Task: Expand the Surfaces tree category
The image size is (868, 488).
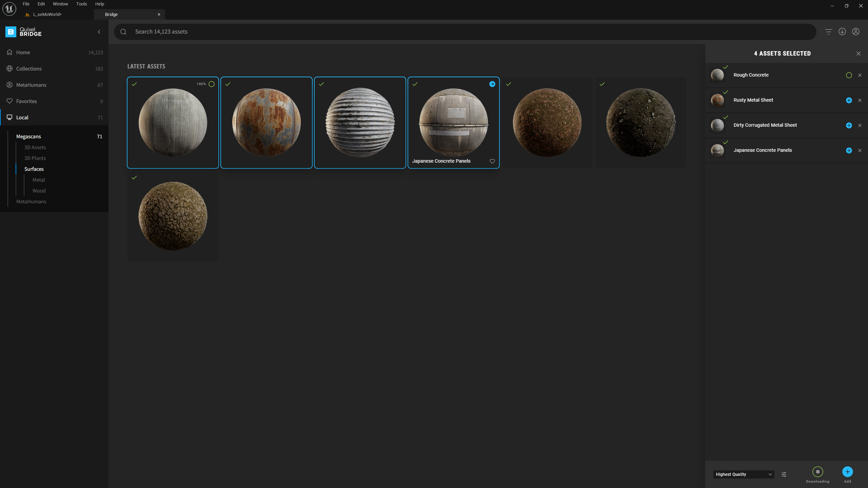Action: click(34, 169)
